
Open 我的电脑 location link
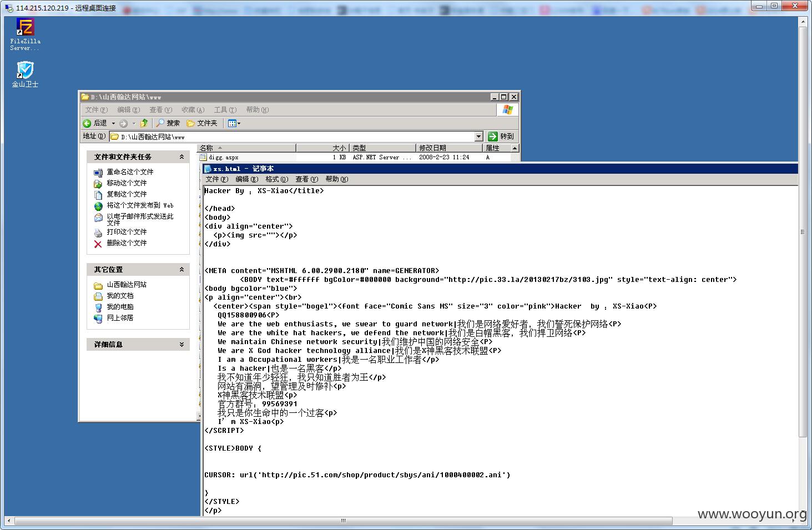(x=120, y=307)
